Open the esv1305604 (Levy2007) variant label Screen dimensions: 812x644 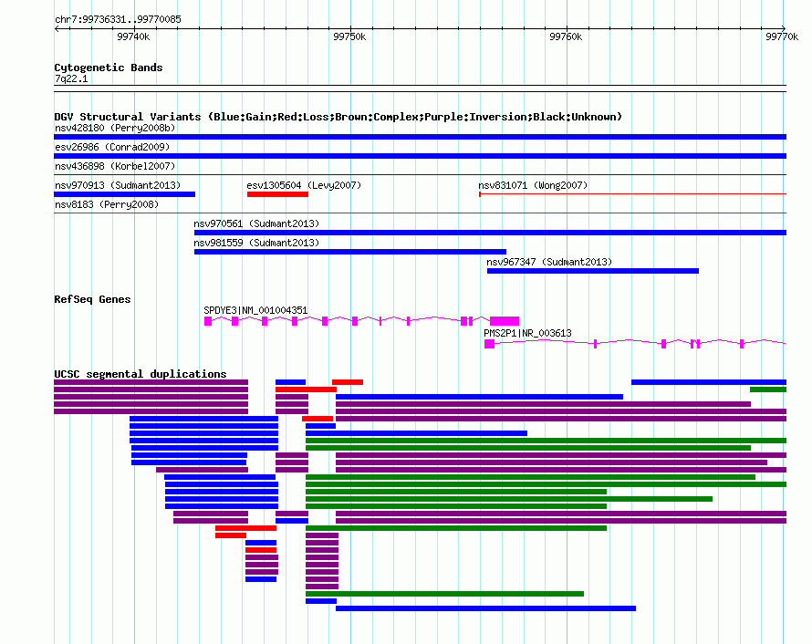click(304, 185)
